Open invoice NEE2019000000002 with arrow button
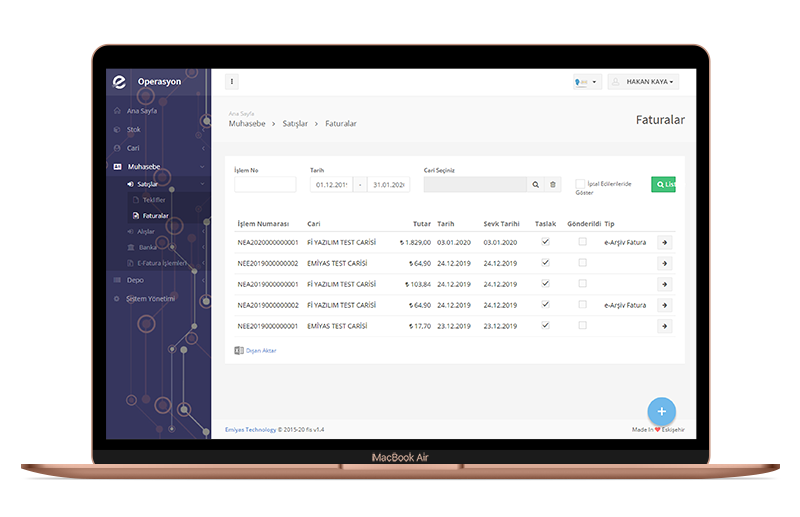Screen dimensions: 800x517 coord(664,263)
